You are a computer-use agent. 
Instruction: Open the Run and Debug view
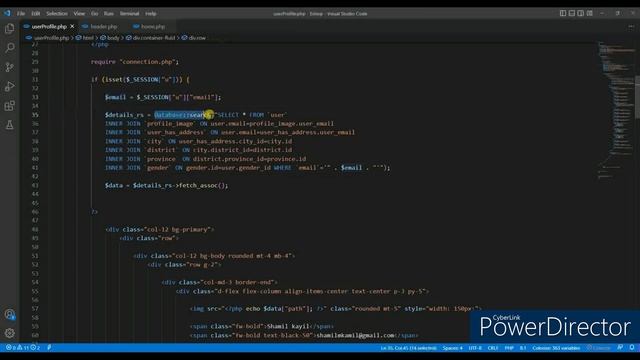click(9, 87)
